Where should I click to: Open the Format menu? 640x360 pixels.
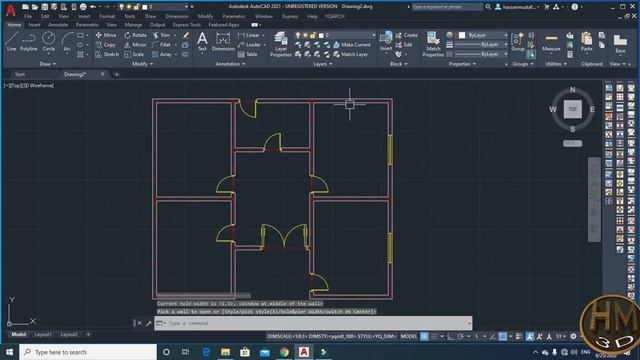tap(107, 16)
